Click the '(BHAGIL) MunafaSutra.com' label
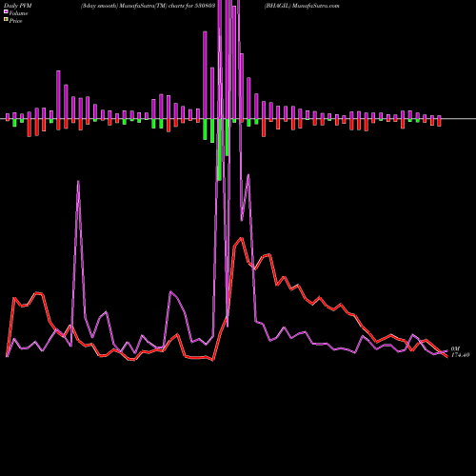 [302, 6]
